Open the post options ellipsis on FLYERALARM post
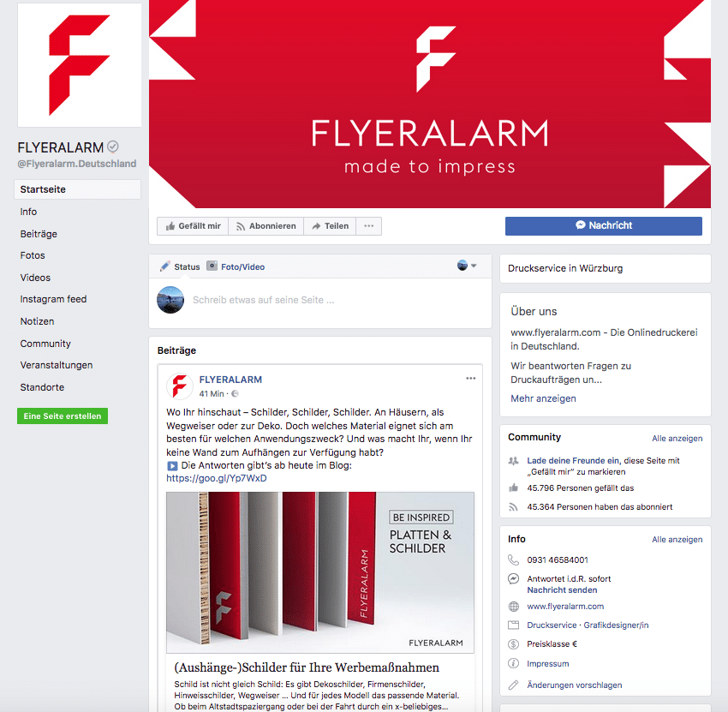Image resolution: width=728 pixels, height=712 pixels. coord(471,379)
